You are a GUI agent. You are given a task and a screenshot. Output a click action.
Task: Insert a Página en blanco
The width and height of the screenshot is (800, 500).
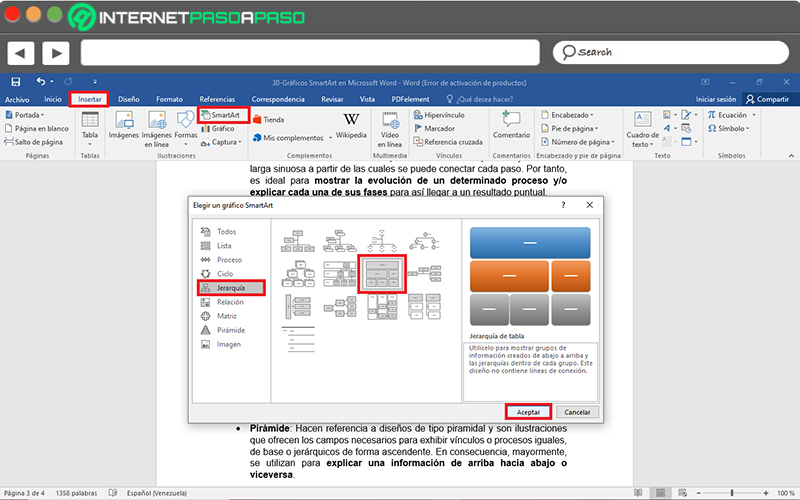tap(37, 129)
